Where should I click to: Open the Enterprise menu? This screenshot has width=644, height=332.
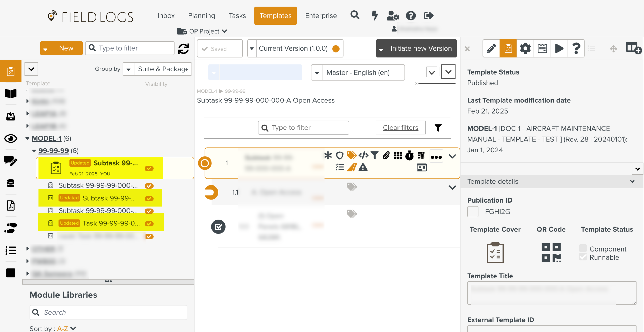(x=321, y=15)
